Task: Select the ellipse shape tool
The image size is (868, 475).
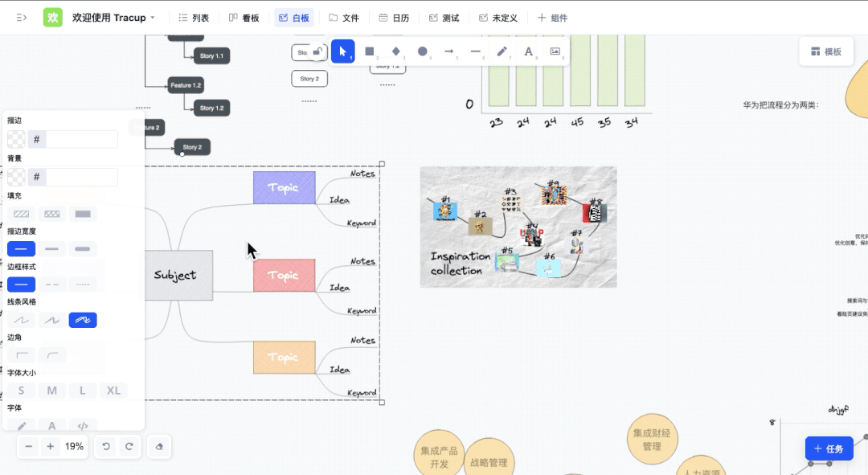Action: (x=423, y=51)
